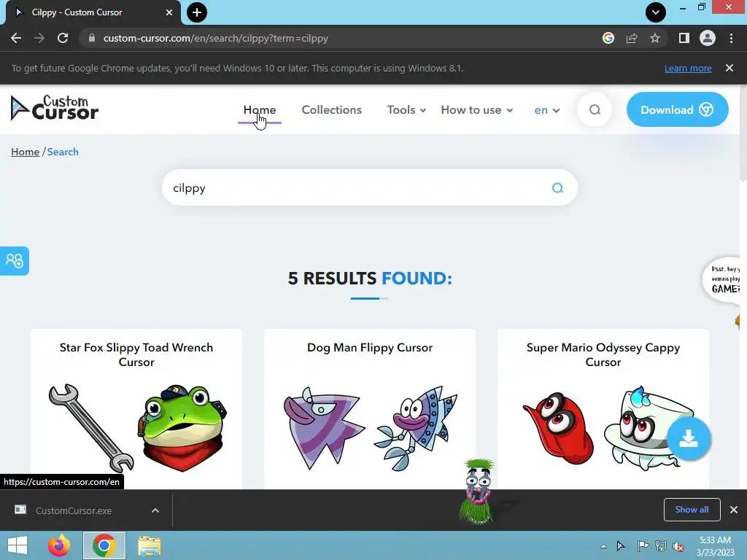Open Action Center flag icon
This screenshot has width=747, height=560.
[x=643, y=545]
